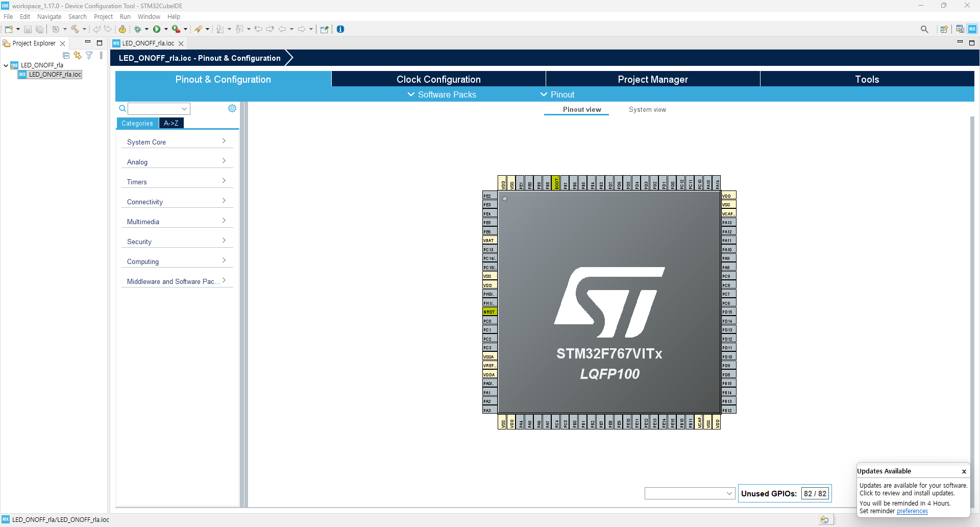Screen dimensions: 980x527
Task: Toggle Link with Editor in Project Explorer
Action: coord(78,55)
